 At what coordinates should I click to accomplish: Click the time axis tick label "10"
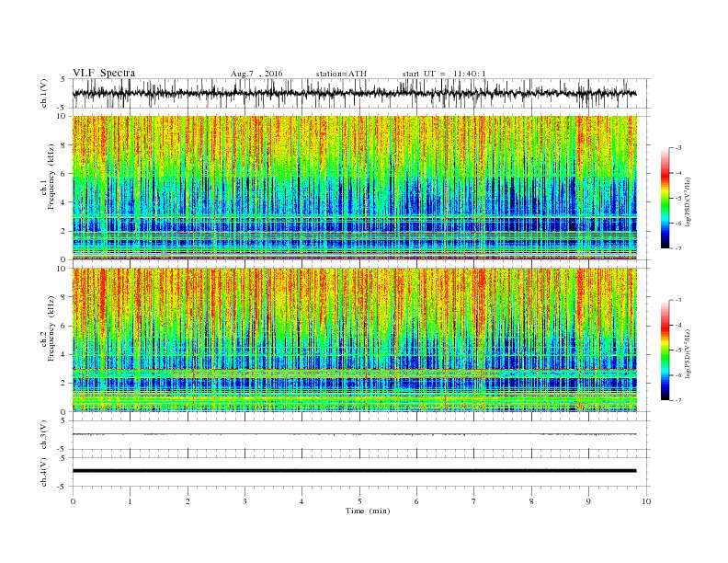tap(646, 501)
